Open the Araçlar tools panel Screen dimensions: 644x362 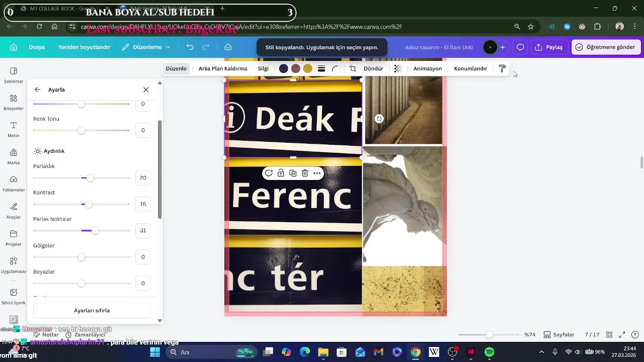(x=14, y=211)
